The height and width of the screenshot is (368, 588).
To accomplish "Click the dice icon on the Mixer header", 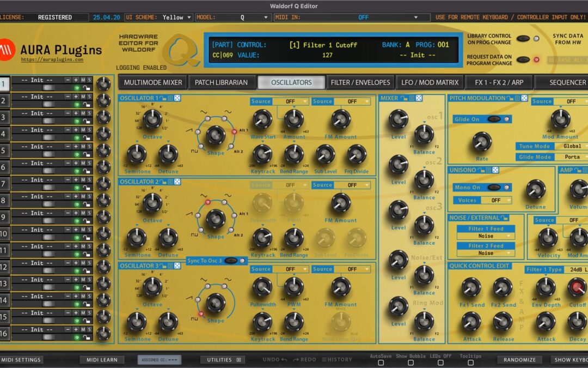I will 418,98.
